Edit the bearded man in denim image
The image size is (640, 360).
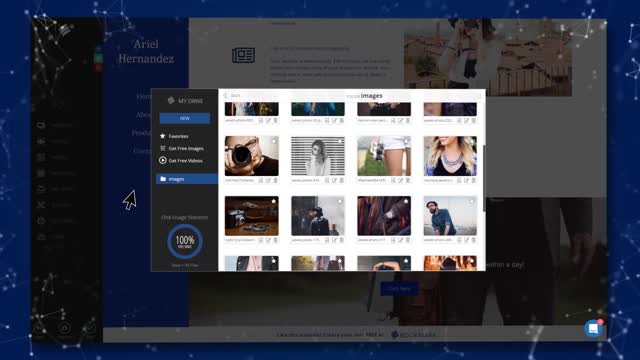[x=467, y=240]
